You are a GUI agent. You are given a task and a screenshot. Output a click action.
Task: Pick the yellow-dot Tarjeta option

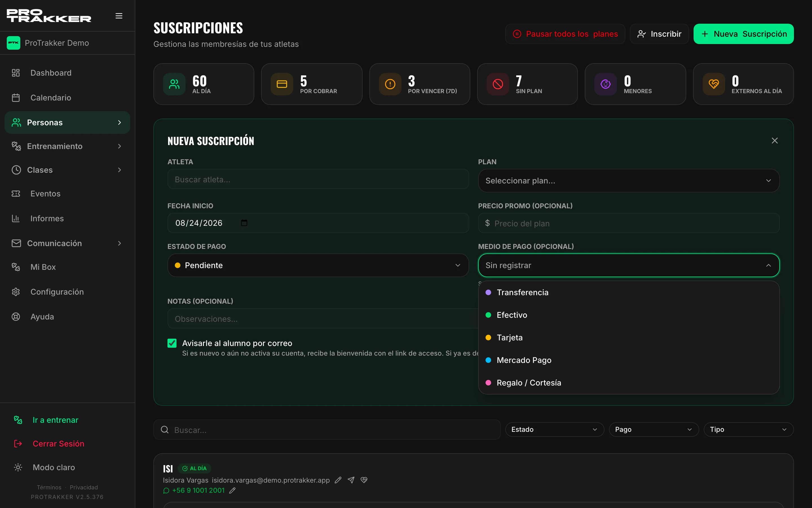coord(628,337)
